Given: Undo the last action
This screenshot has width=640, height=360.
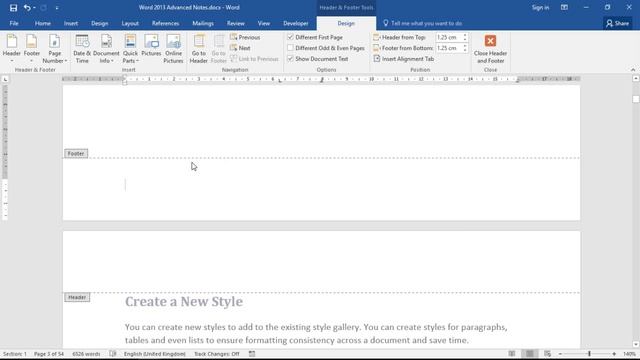Looking at the screenshot, I should click(x=27, y=7).
